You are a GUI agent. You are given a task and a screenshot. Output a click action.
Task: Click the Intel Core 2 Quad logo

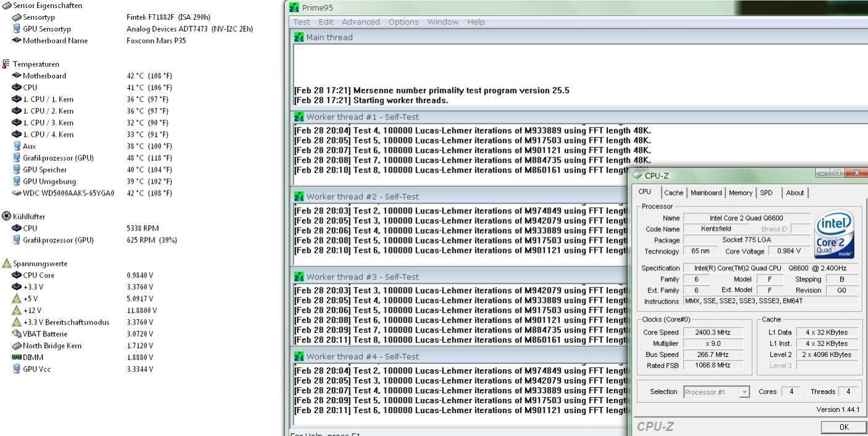point(835,235)
